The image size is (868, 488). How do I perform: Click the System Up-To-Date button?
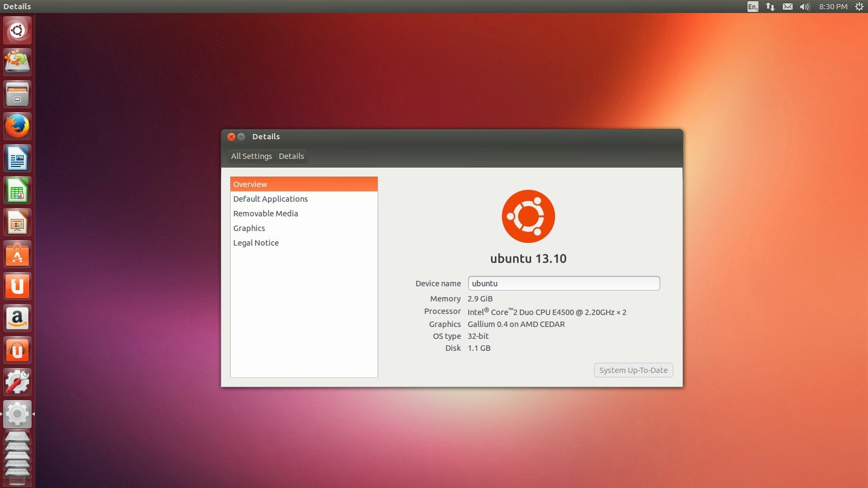(634, 370)
